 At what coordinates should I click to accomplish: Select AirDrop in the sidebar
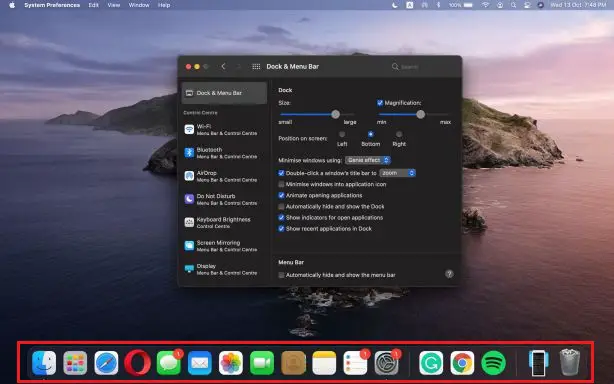pyautogui.click(x=224, y=176)
